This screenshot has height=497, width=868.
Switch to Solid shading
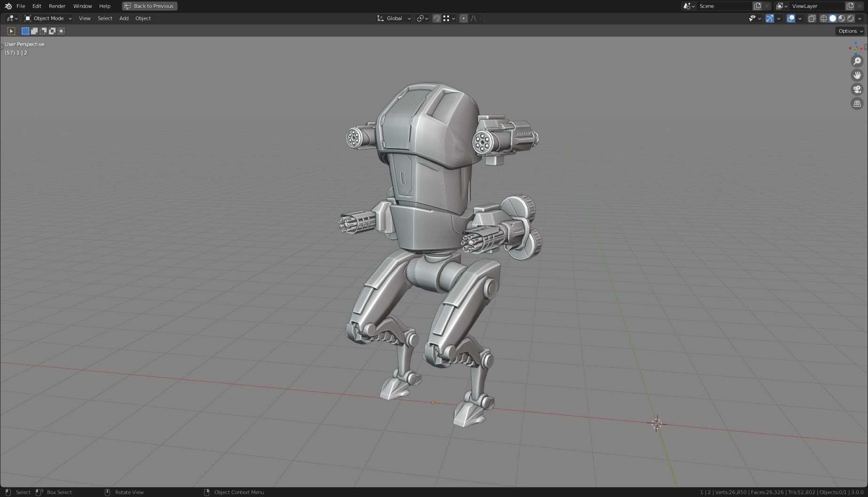click(x=833, y=18)
